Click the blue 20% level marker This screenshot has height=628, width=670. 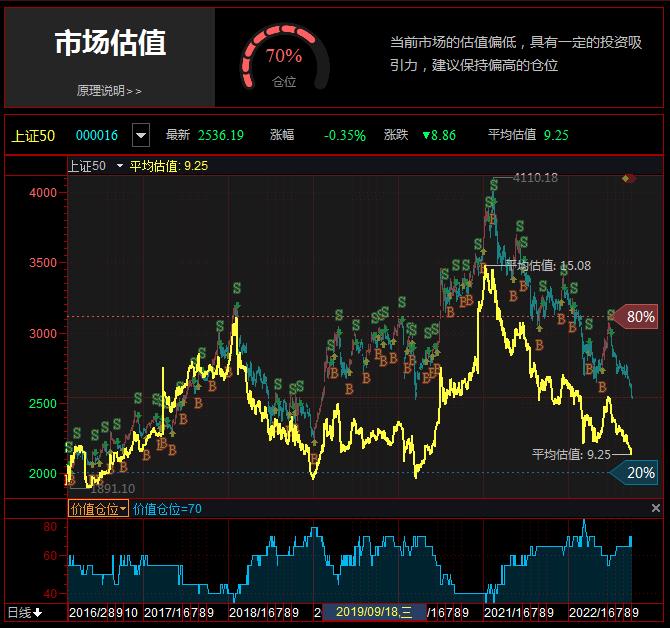(x=637, y=473)
